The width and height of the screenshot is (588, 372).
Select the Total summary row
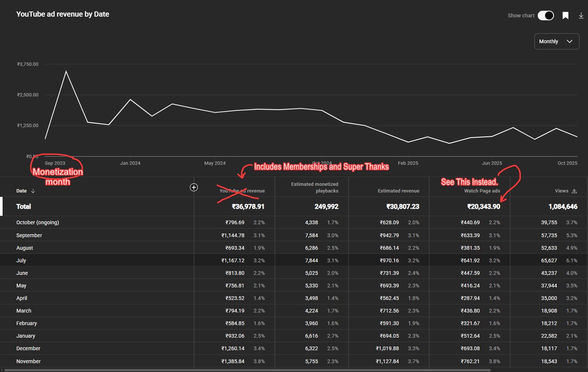click(x=24, y=207)
